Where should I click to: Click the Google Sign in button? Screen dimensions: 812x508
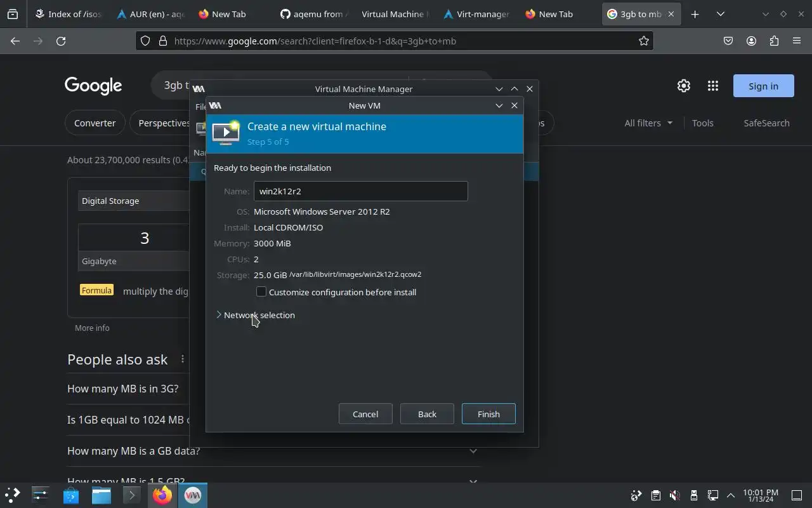763,86
